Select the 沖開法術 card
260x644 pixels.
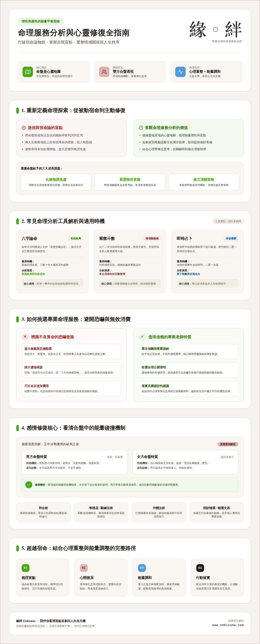point(159,512)
